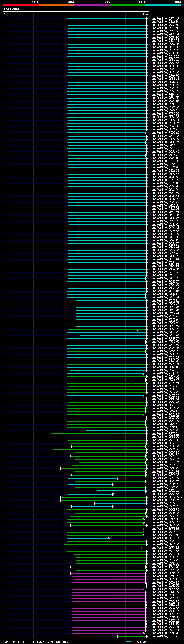Select hit label UniRef100_Q9XG55
Viewport: 184px width, 644px height.
click(165, 88)
